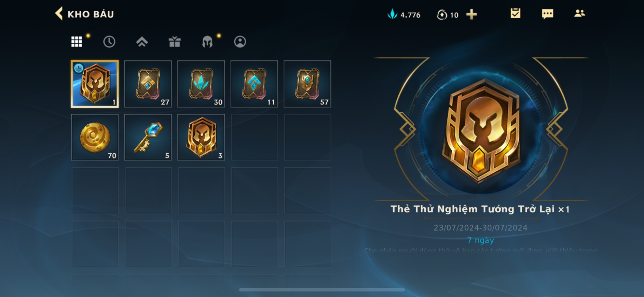
Task: Switch to the profile avatar filter tab
Action: point(240,42)
